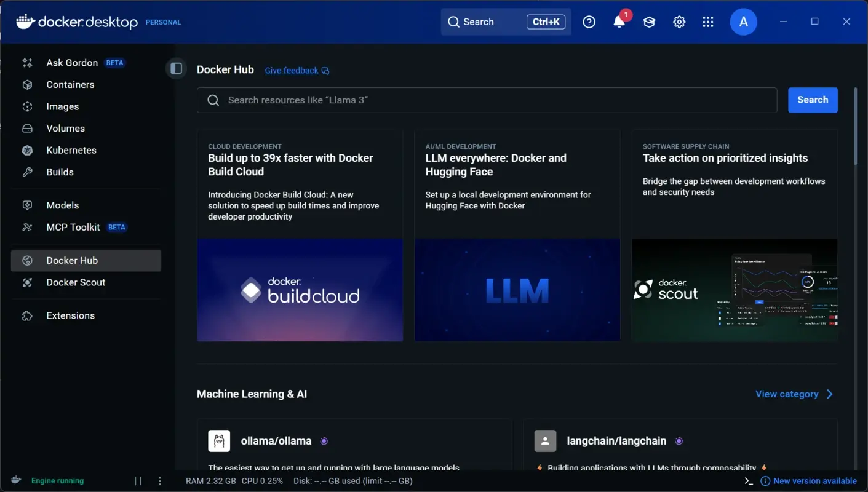Collapse the left sidebar
The image size is (868, 492).
click(x=176, y=68)
